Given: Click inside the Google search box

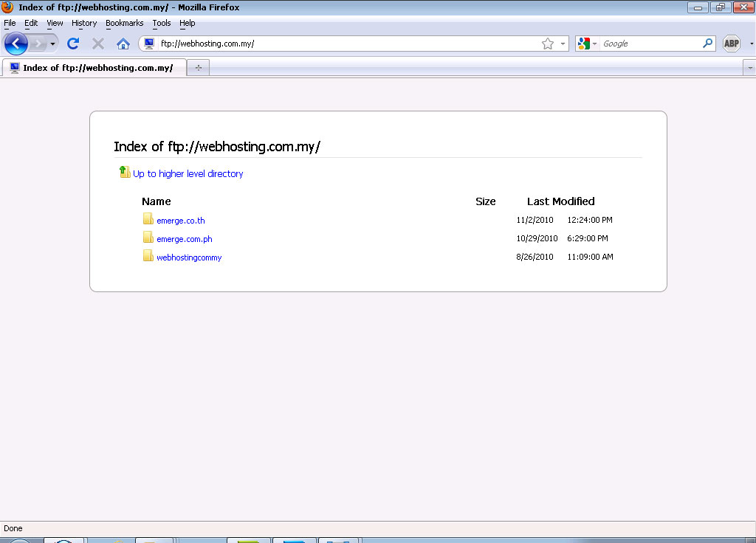Looking at the screenshot, I should [x=650, y=44].
